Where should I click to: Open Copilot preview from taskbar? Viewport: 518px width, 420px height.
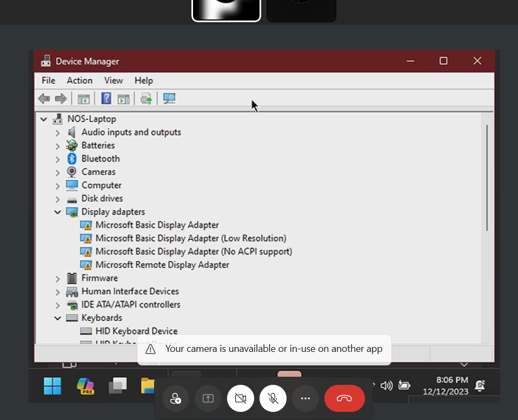click(x=85, y=386)
